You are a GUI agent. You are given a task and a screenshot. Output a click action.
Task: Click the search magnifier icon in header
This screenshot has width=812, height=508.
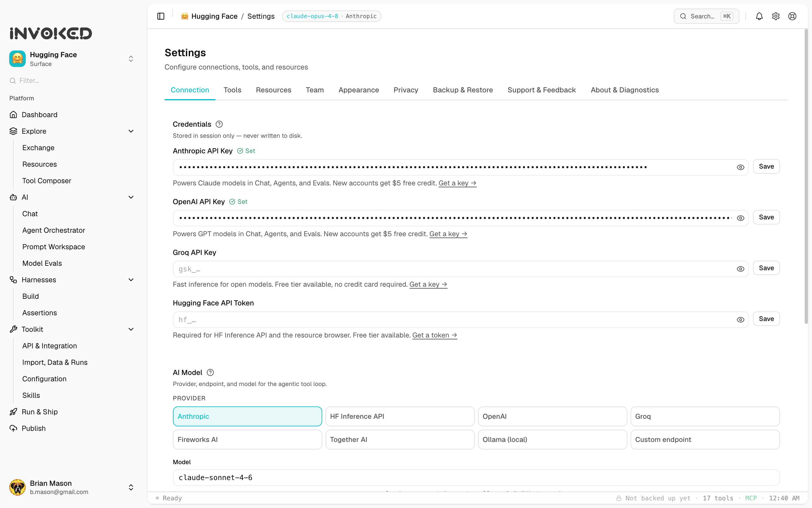point(683,16)
